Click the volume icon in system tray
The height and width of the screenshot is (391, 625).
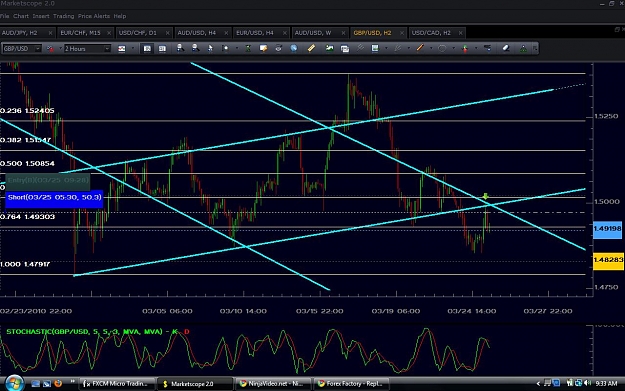[587, 383]
